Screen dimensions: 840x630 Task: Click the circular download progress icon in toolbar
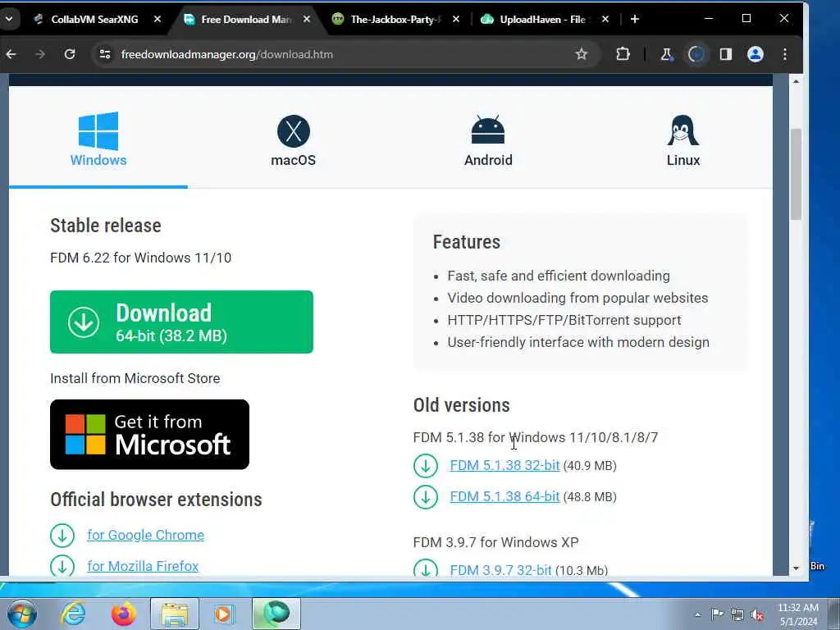(696, 54)
